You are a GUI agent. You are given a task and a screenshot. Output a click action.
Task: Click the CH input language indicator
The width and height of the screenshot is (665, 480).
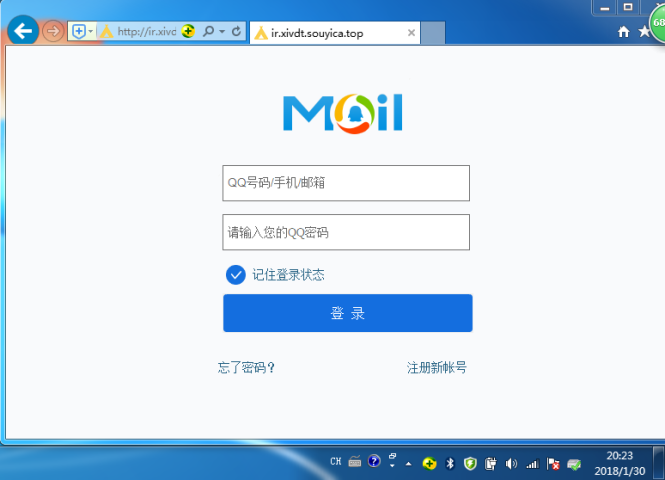[335, 461]
